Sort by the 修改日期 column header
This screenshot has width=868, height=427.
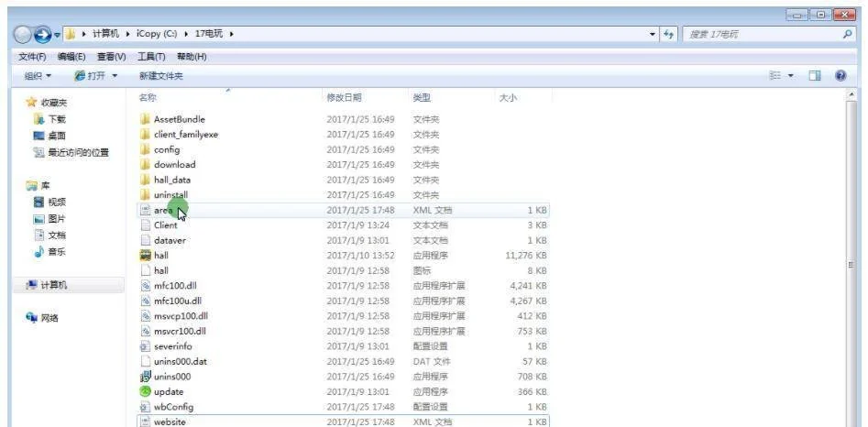point(345,97)
